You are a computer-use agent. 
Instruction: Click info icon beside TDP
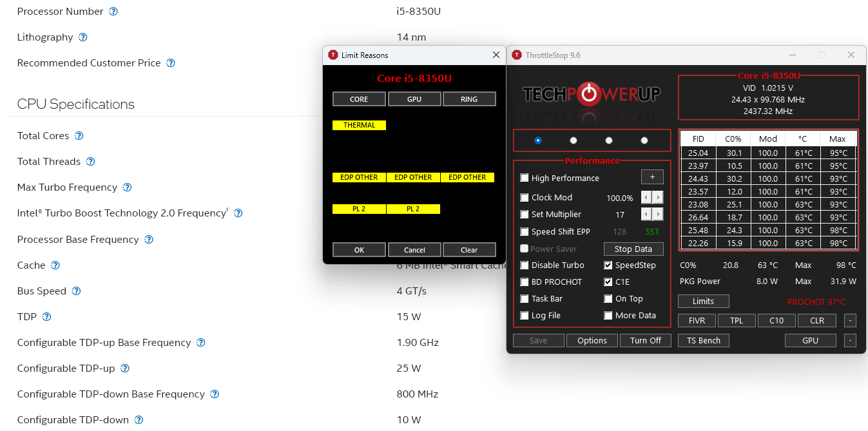(x=46, y=317)
